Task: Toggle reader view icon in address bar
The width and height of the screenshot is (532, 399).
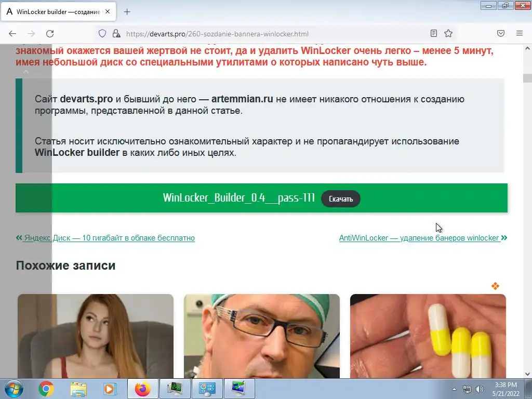Action: point(434,33)
